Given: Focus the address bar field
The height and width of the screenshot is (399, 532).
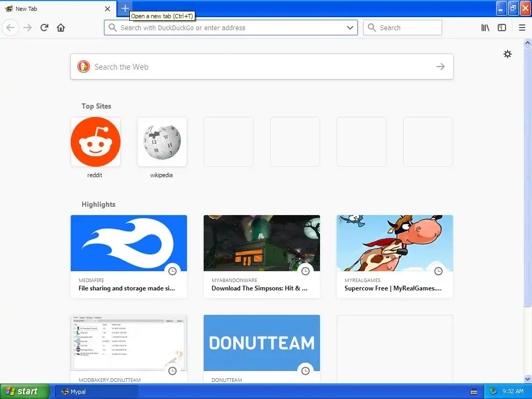Looking at the screenshot, I should point(231,28).
